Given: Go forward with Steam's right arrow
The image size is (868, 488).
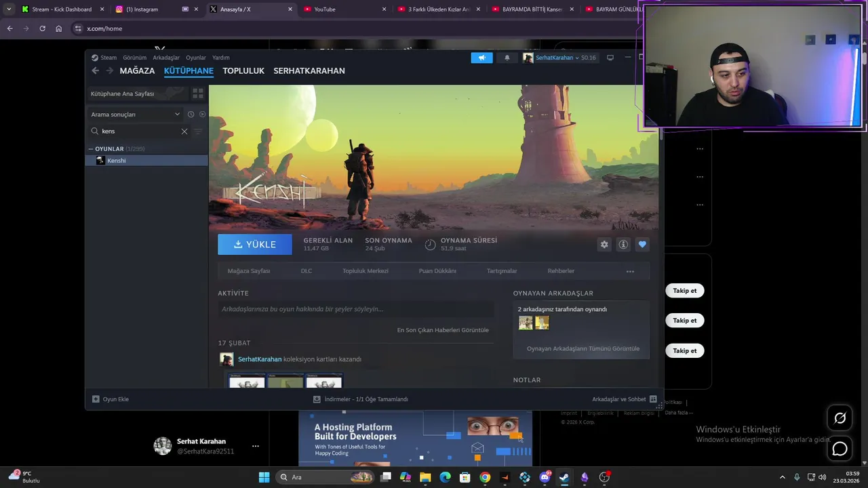Looking at the screenshot, I should (x=109, y=70).
